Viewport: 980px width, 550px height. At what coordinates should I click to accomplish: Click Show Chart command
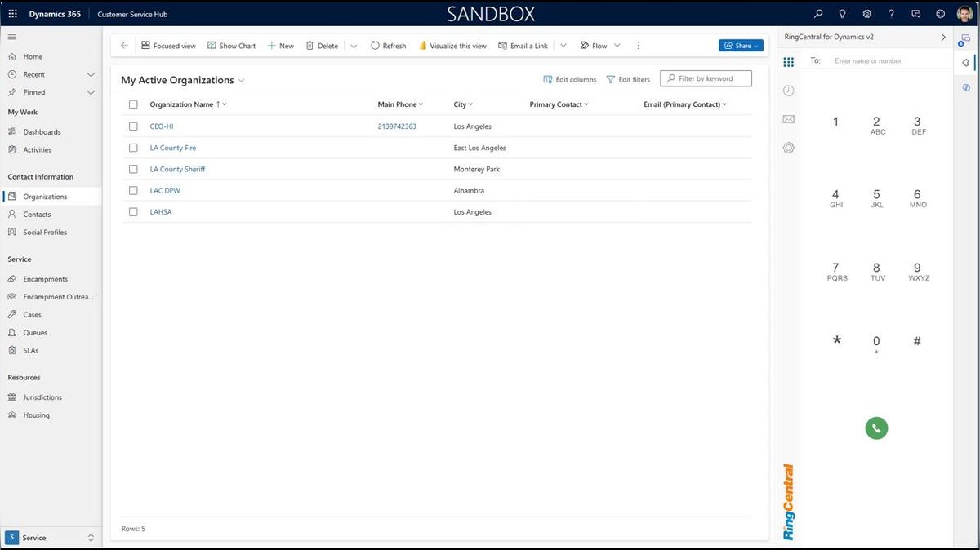tap(231, 46)
